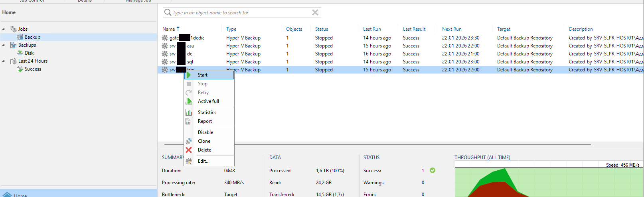
Task: Click the Jobs node icon in tree
Action: pyautogui.click(x=14, y=29)
